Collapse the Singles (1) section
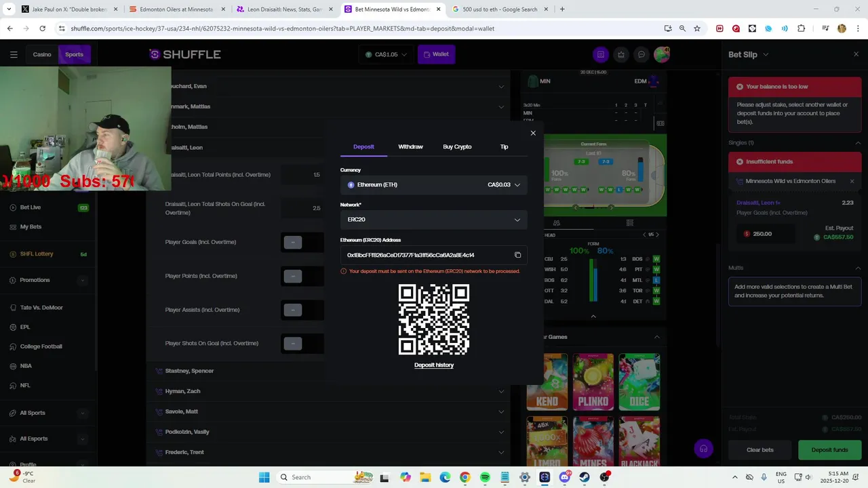The image size is (868, 488). click(x=857, y=143)
